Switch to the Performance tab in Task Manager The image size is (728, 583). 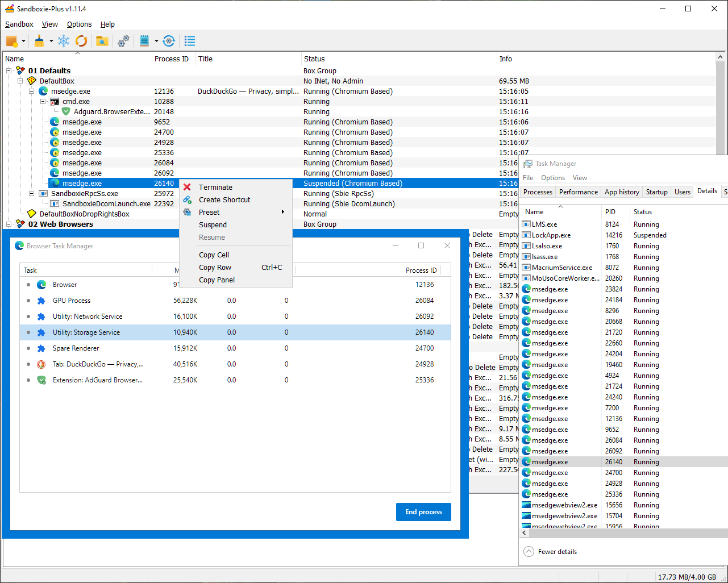[x=578, y=192]
